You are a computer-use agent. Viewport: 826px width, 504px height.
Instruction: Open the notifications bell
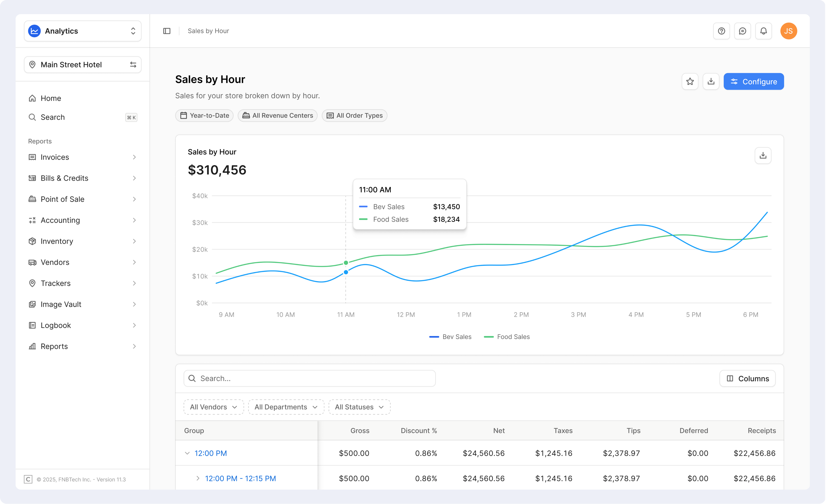click(x=763, y=31)
